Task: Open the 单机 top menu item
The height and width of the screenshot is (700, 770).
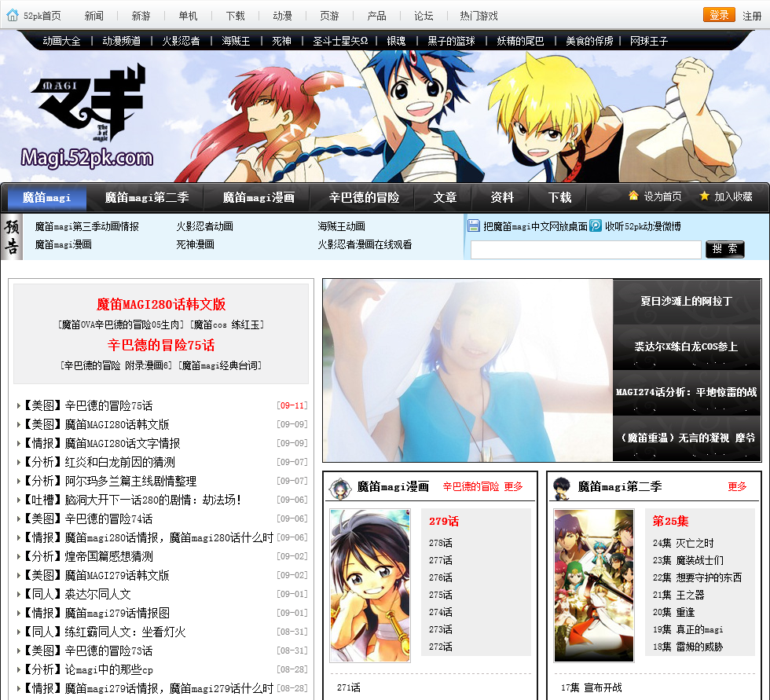Action: tap(188, 16)
